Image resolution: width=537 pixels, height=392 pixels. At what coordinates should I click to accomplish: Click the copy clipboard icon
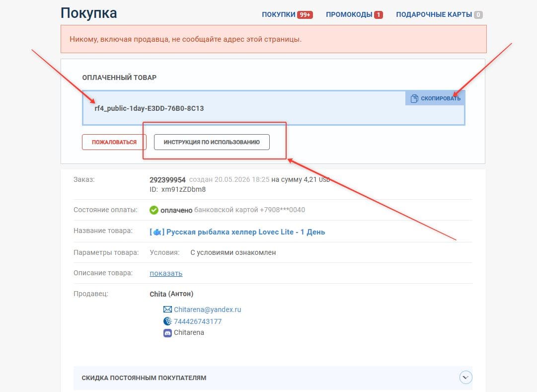[414, 98]
